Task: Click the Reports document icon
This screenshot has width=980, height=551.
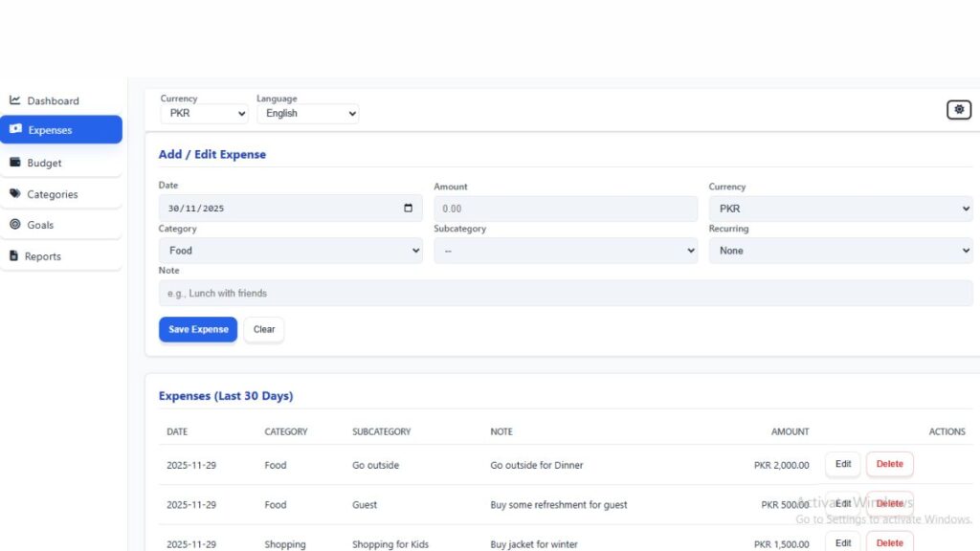Action: click(x=15, y=255)
